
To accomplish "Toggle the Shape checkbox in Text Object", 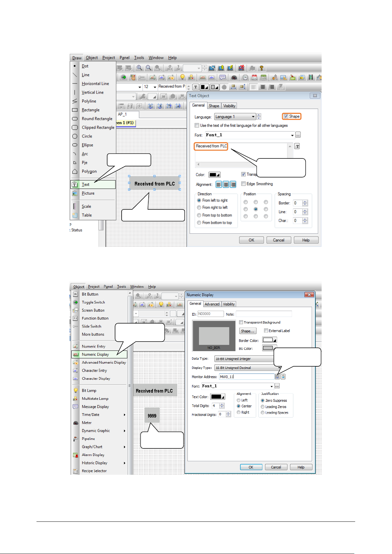I will [x=286, y=116].
